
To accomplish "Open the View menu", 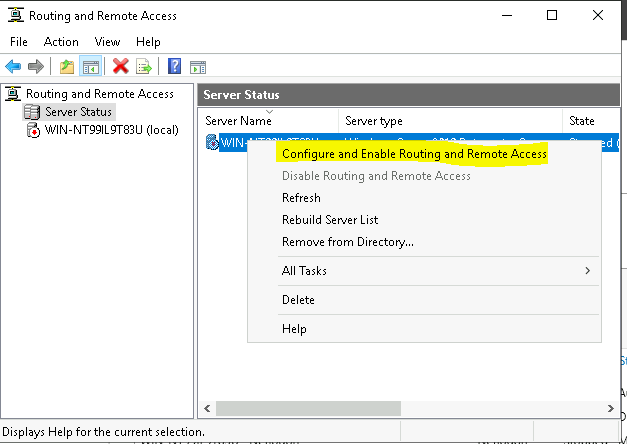I will coord(107,42).
